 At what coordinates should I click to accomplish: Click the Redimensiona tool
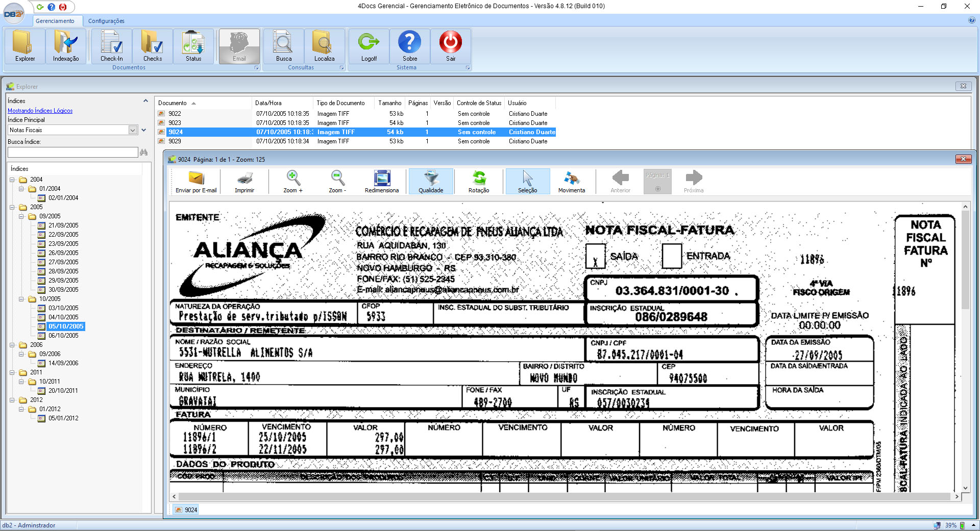click(x=382, y=182)
